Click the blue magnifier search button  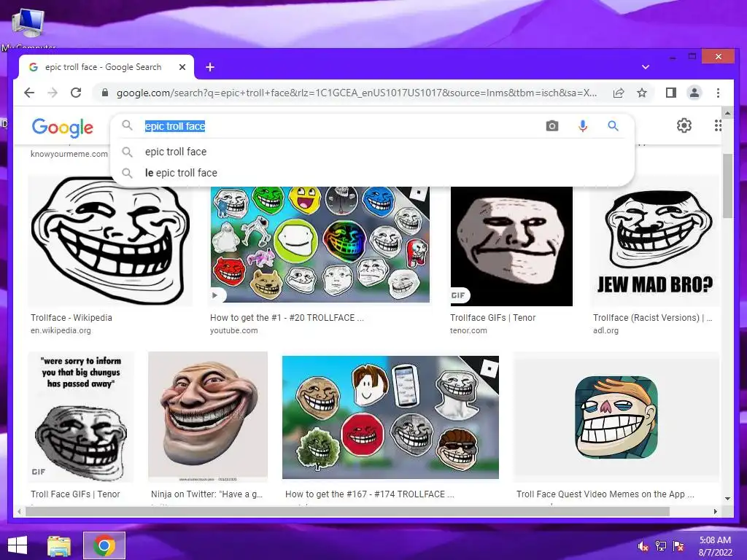613,125
